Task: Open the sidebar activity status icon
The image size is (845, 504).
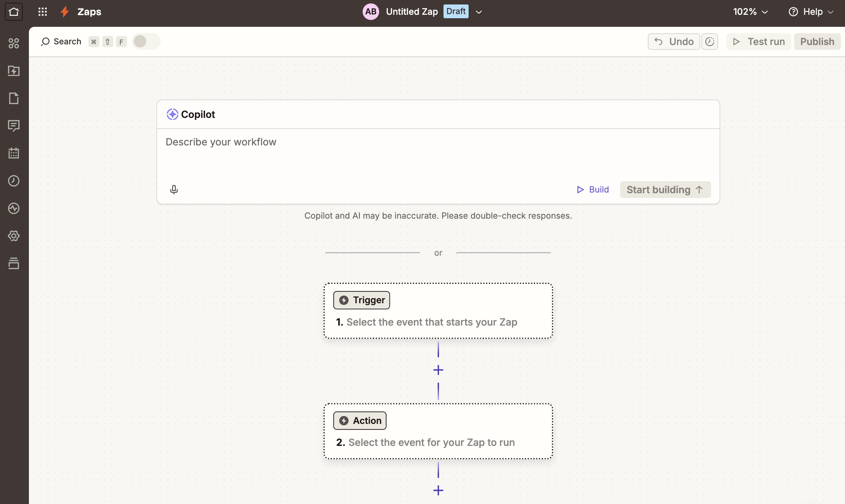Action: (14, 208)
